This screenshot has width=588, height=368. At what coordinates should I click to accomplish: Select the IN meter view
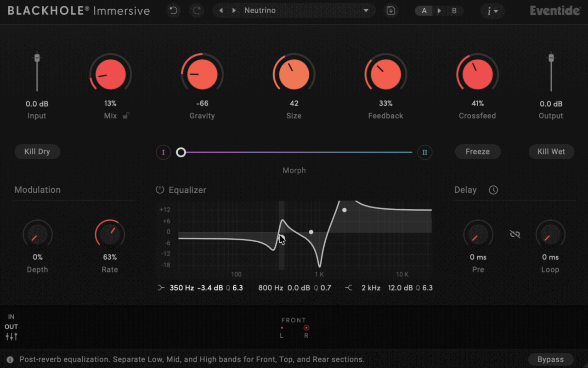(x=11, y=317)
